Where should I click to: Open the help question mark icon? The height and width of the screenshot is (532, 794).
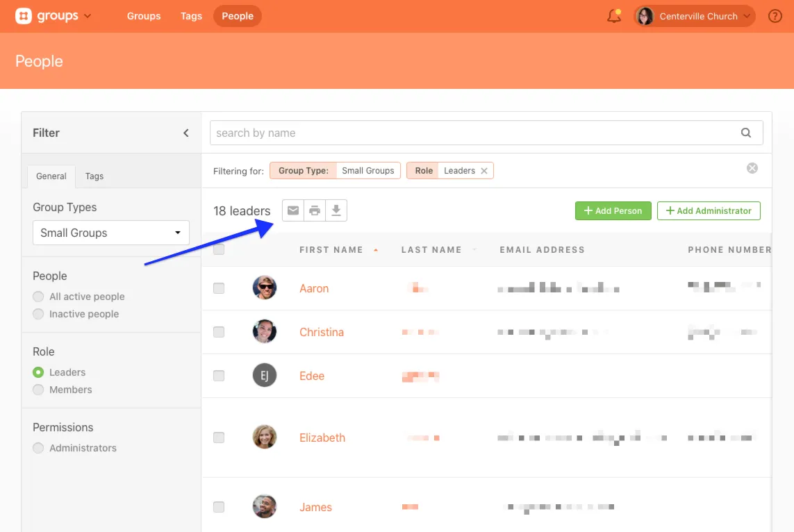pyautogui.click(x=775, y=16)
